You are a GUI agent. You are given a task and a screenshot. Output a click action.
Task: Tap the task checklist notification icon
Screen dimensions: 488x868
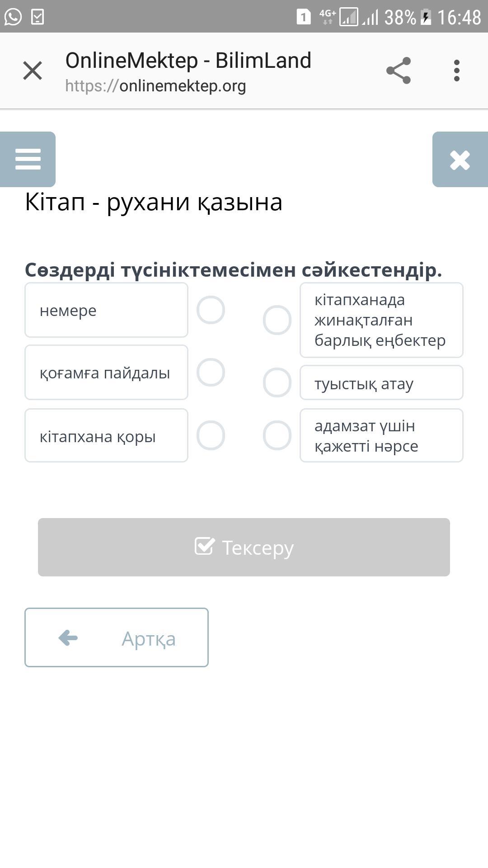tap(38, 17)
